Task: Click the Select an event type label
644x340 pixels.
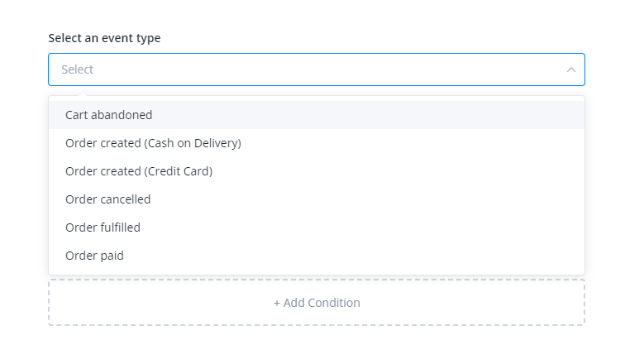Action: point(104,38)
